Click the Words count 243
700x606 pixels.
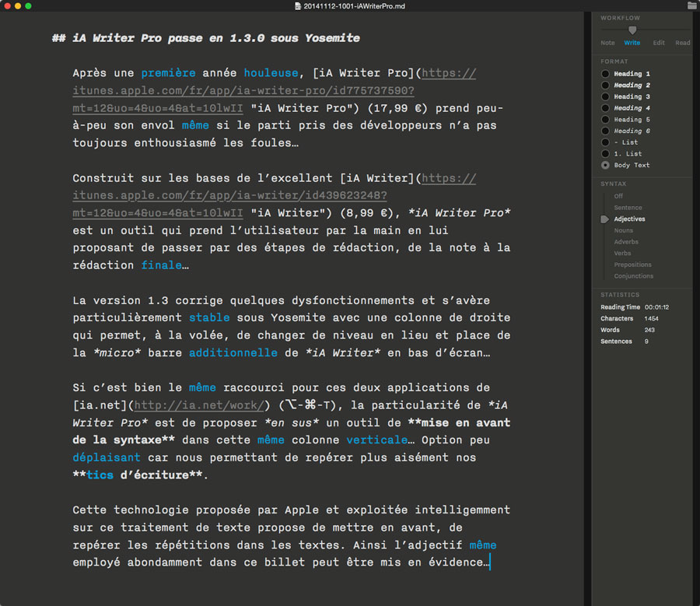(x=649, y=330)
